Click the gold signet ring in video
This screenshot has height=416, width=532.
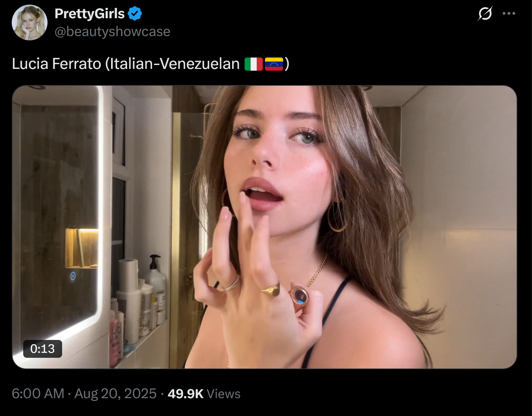point(271,290)
